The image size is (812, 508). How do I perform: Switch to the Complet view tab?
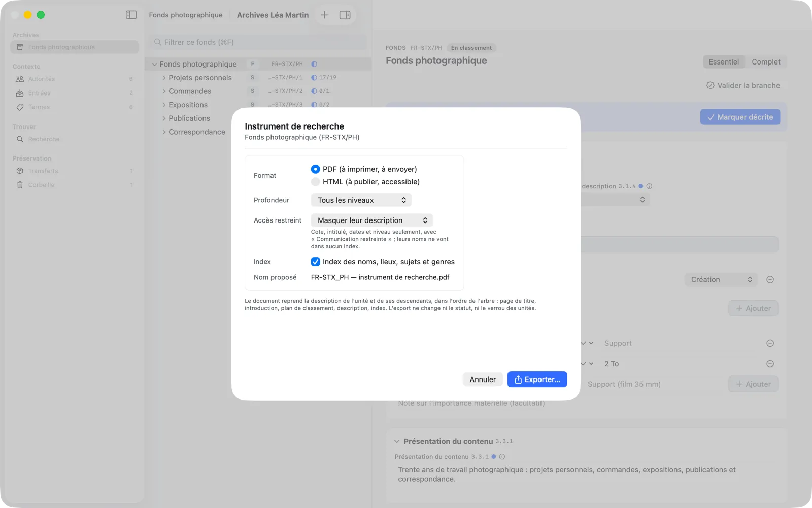766,62
